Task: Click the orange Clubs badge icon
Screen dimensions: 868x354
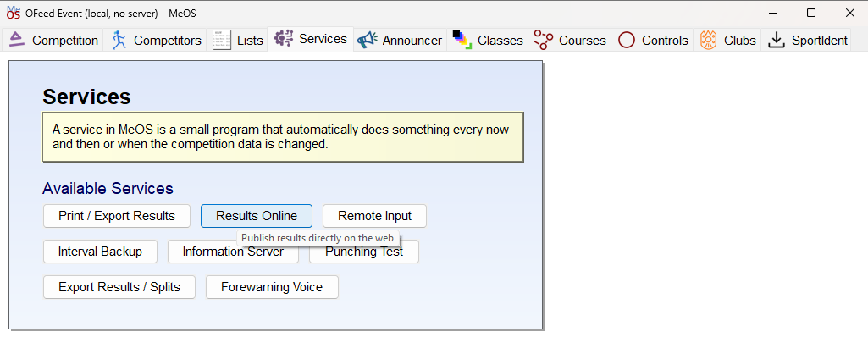Action: coord(708,40)
